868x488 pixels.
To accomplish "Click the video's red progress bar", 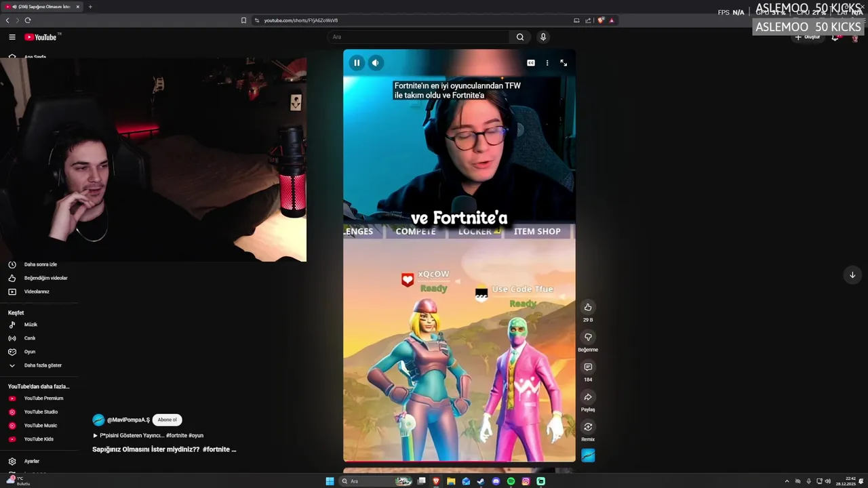I will pos(459,461).
